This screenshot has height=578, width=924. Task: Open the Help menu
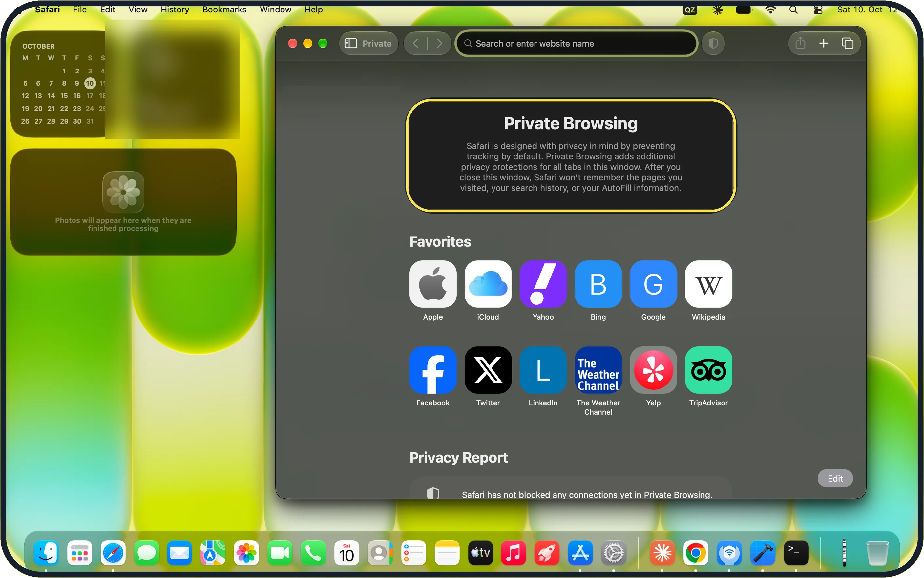313,10
